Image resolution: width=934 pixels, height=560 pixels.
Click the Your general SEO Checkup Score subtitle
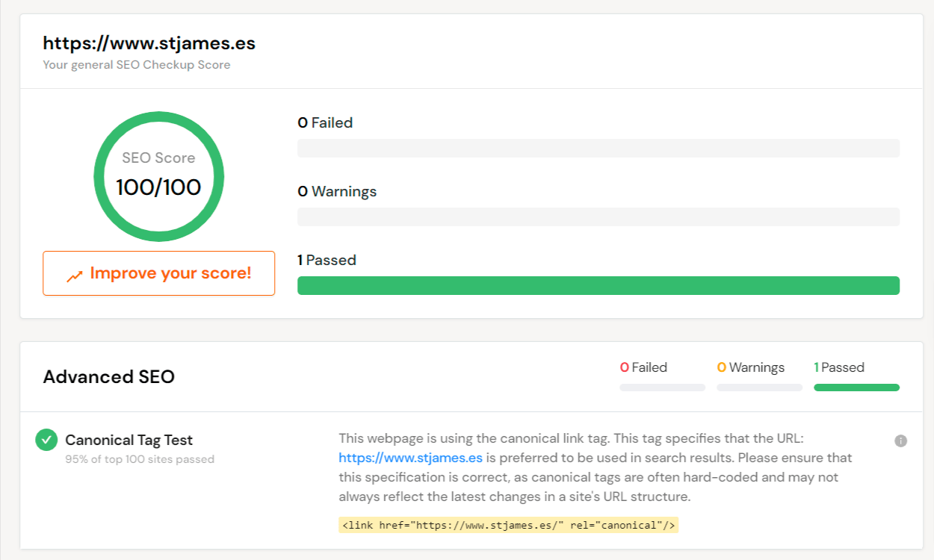[x=137, y=65]
